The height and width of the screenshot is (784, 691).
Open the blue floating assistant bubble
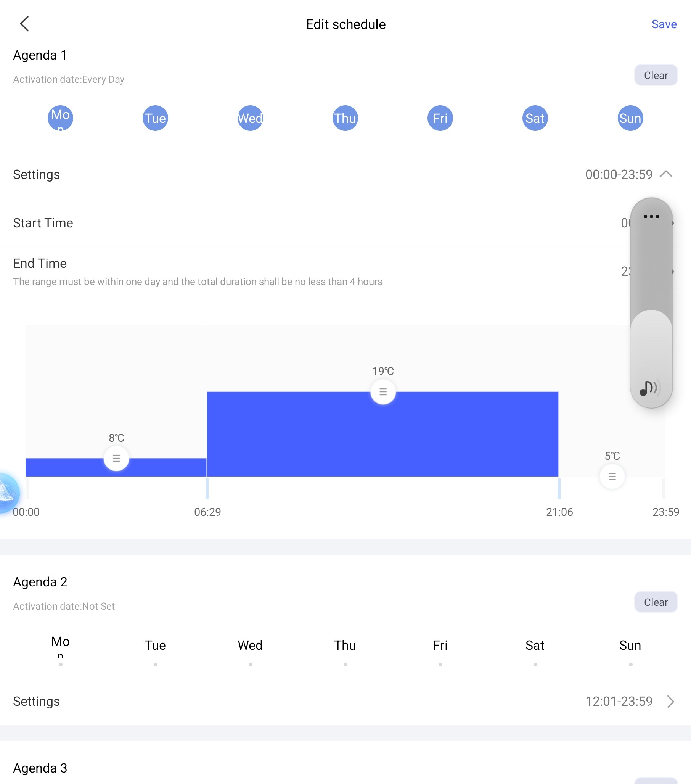(8, 493)
